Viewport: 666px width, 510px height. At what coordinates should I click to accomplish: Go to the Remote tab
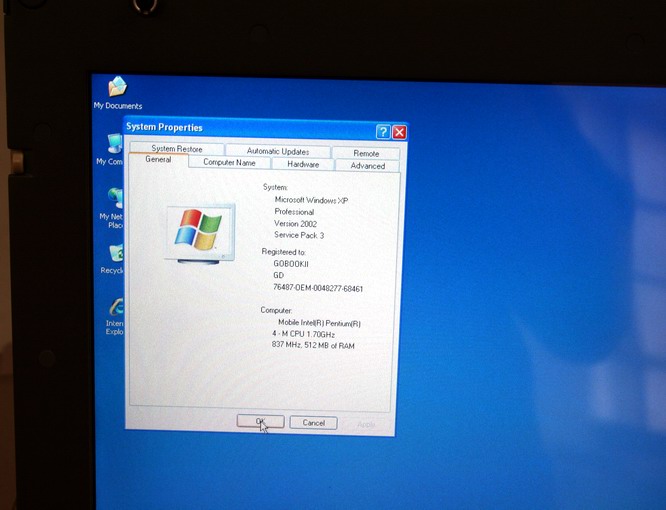tap(366, 153)
